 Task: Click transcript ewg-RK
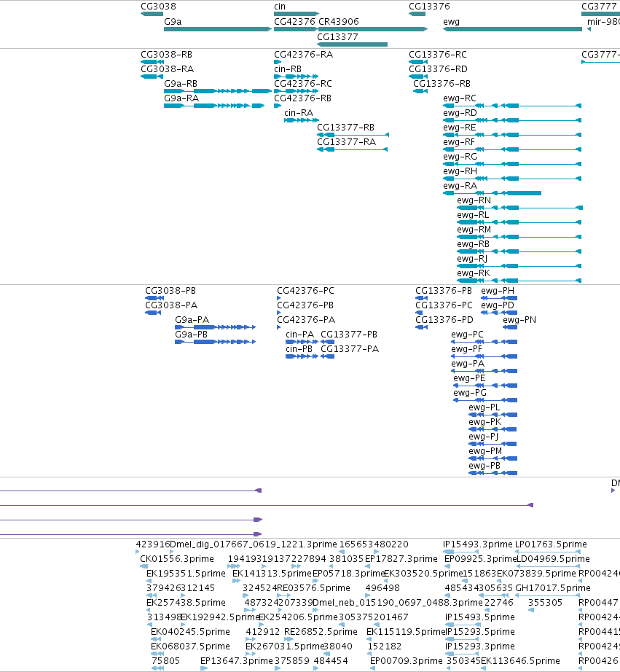519,281
